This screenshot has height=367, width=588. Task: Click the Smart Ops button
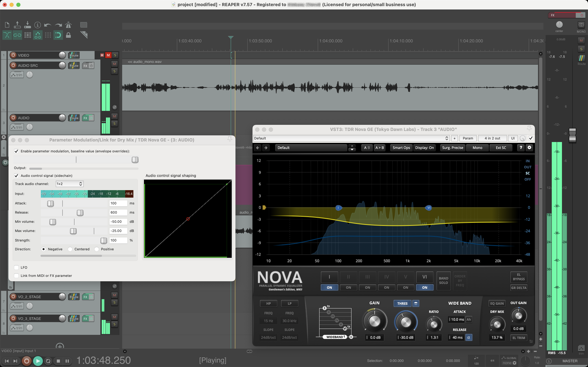pos(401,148)
